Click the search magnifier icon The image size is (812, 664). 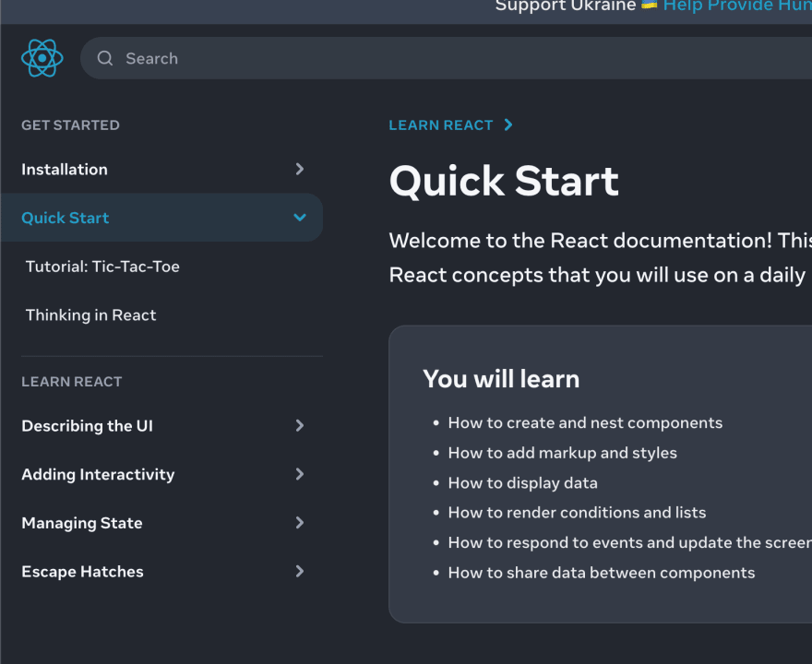click(x=105, y=58)
